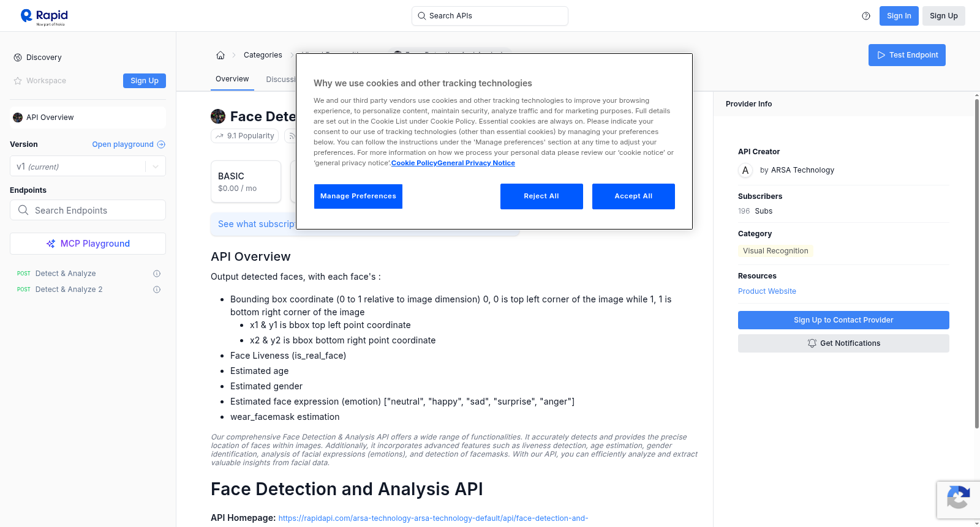Click info icon beside Detect & Analyze 2
Screen dimensions: 980x527
pyautogui.click(x=157, y=290)
